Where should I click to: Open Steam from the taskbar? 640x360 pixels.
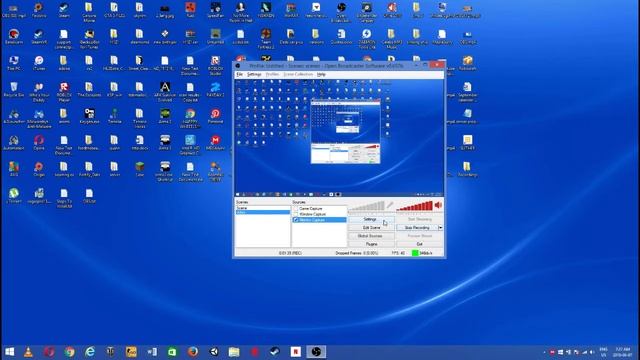click(275, 351)
